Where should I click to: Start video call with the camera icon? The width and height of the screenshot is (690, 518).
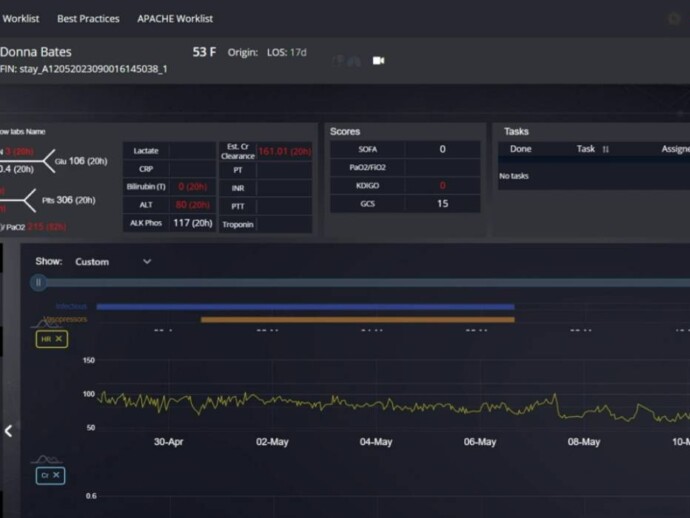[x=378, y=60]
